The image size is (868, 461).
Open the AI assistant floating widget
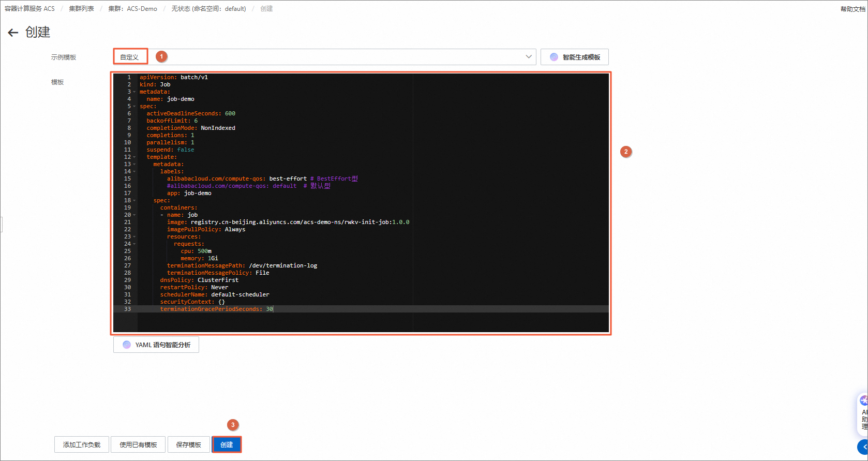pyautogui.click(x=863, y=415)
